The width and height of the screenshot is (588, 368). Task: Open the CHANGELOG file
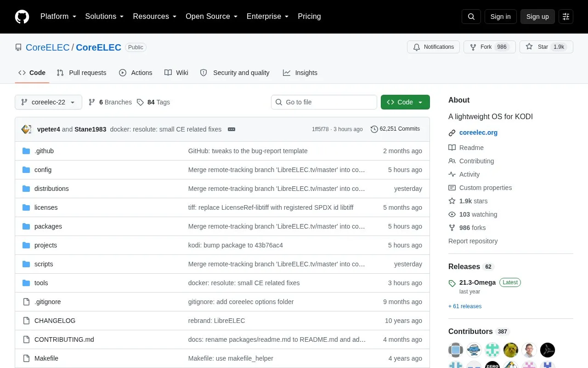(55, 321)
